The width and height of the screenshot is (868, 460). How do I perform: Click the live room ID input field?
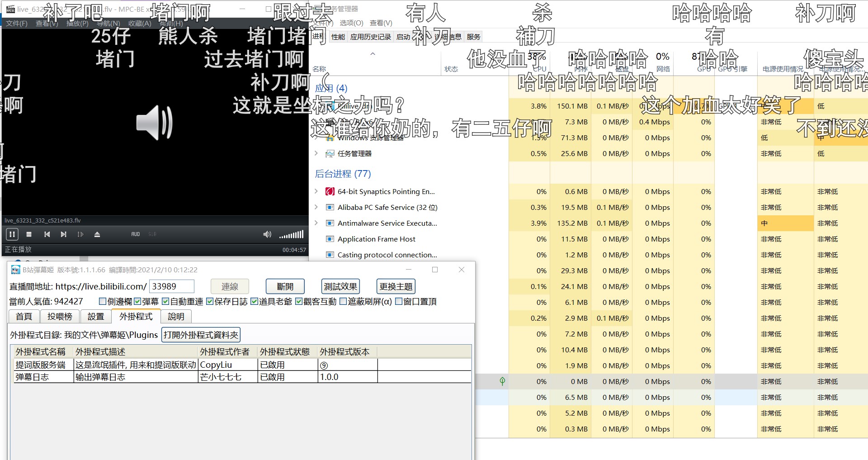pyautogui.click(x=172, y=286)
